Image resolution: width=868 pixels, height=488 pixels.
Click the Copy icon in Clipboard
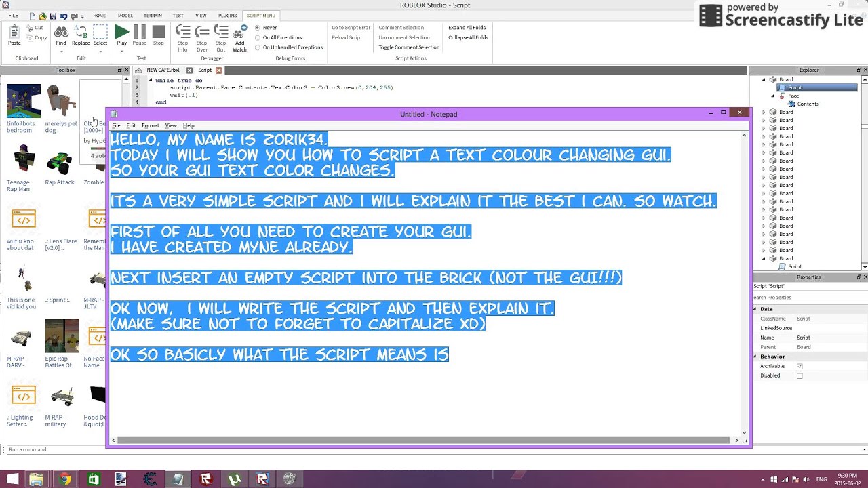click(x=29, y=37)
